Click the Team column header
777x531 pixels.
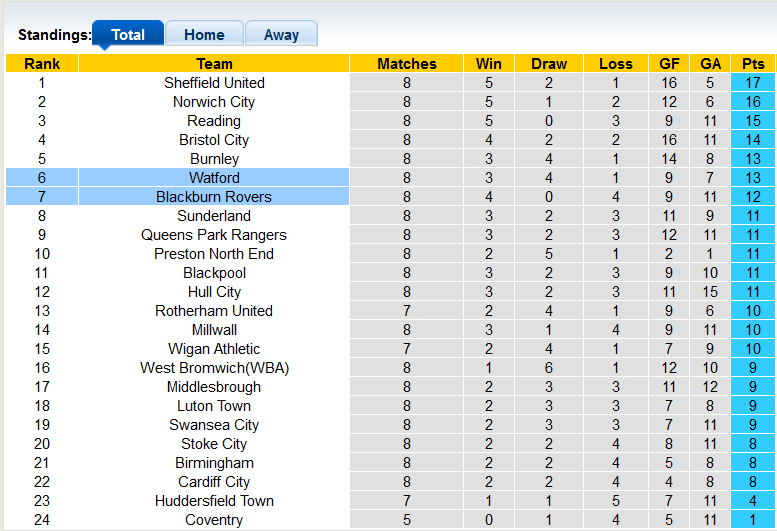[x=214, y=64]
